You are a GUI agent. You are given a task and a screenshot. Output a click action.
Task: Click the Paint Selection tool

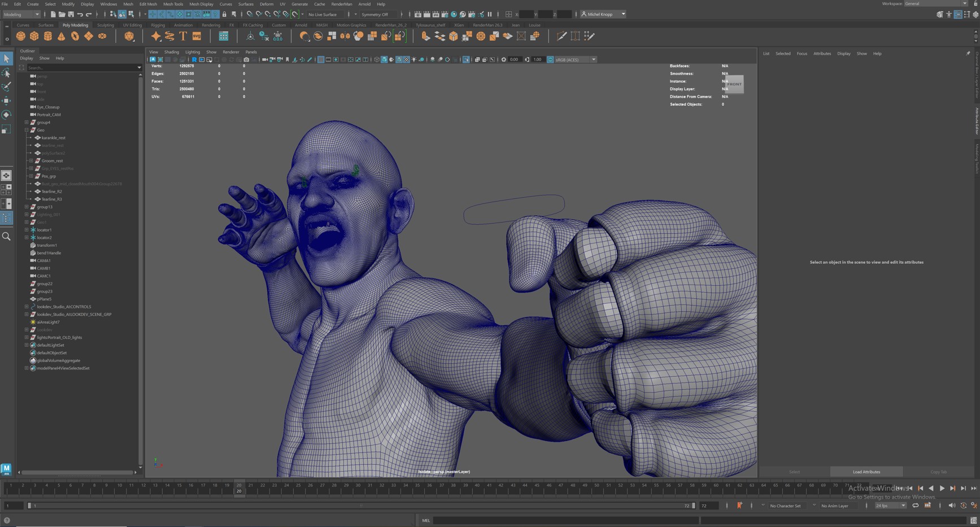point(6,87)
